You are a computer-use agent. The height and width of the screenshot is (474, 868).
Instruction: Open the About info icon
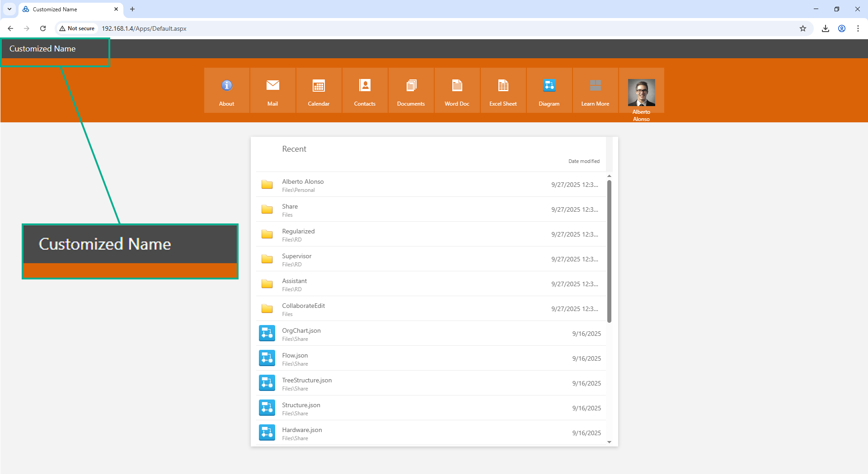[226, 86]
